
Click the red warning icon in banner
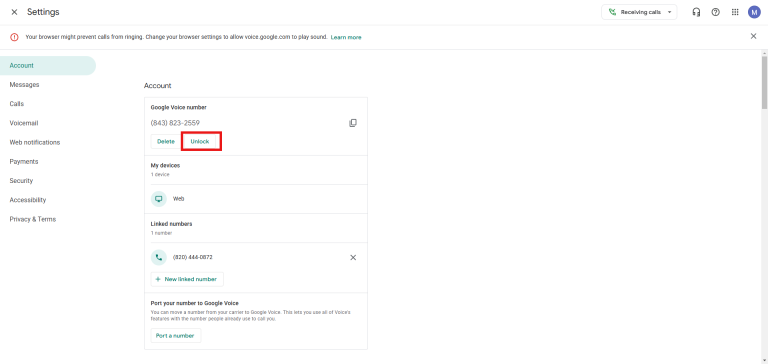point(14,37)
